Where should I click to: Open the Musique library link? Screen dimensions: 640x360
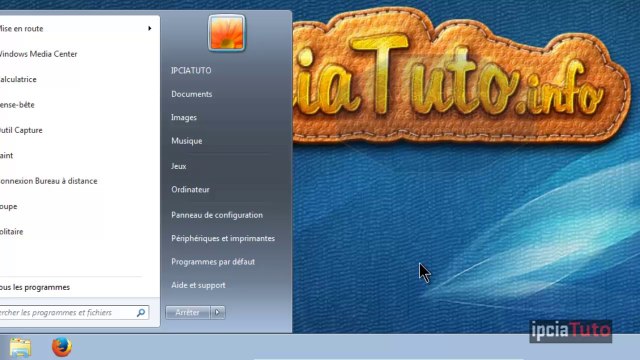(187, 141)
